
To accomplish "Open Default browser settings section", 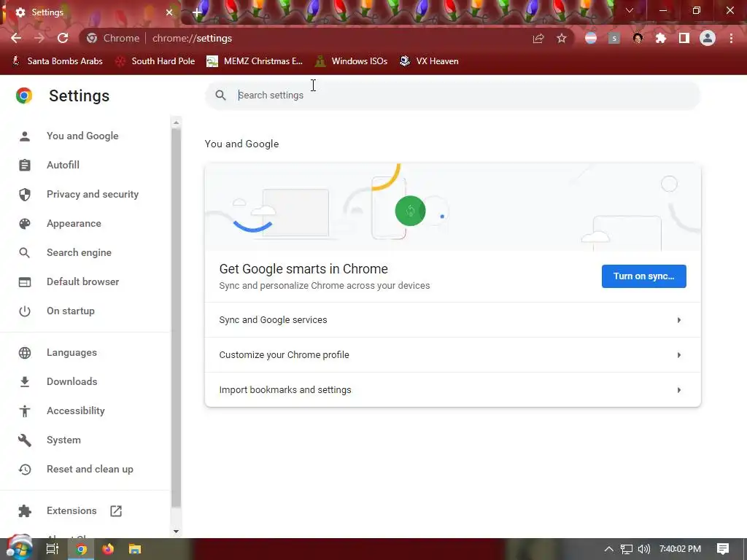I will (x=83, y=281).
